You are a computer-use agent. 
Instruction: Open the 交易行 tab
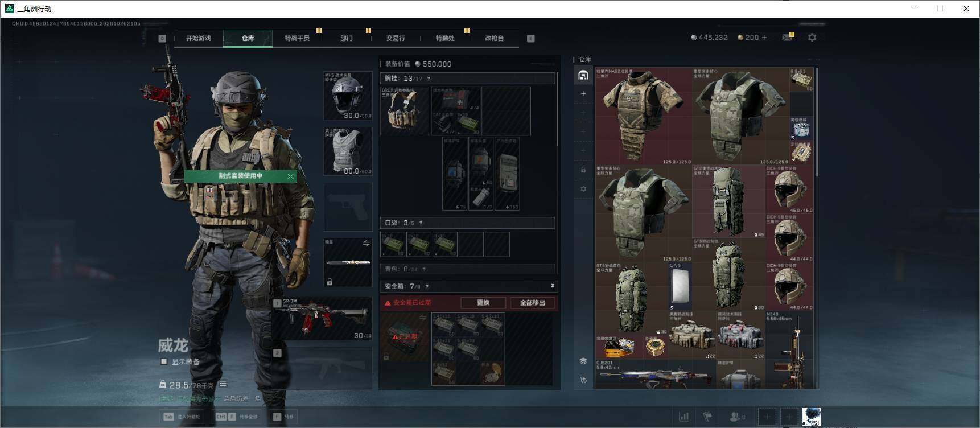tap(396, 38)
